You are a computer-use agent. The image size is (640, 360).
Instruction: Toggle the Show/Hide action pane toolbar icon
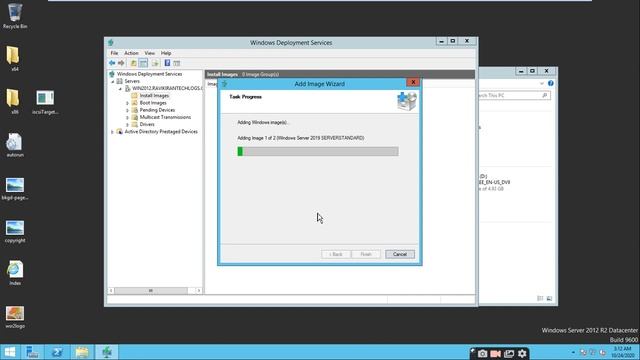point(176,63)
